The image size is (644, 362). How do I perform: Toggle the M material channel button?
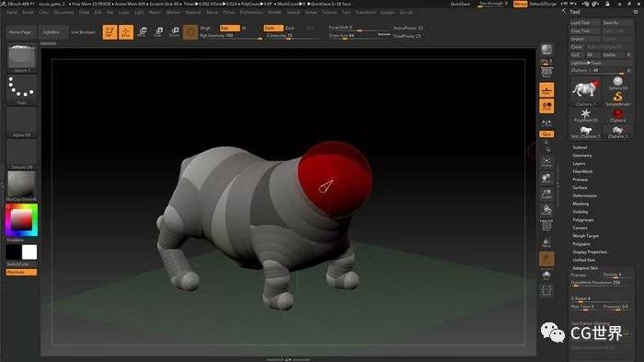244,28
